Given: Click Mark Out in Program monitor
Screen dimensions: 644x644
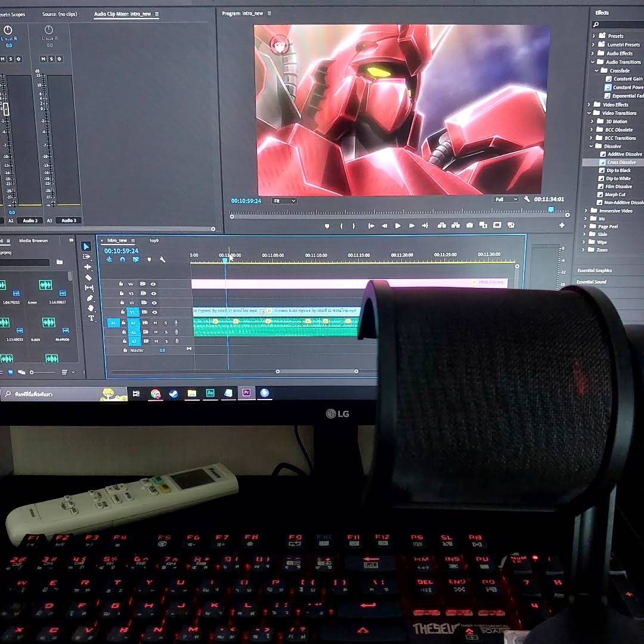Looking at the screenshot, I should point(354,226).
